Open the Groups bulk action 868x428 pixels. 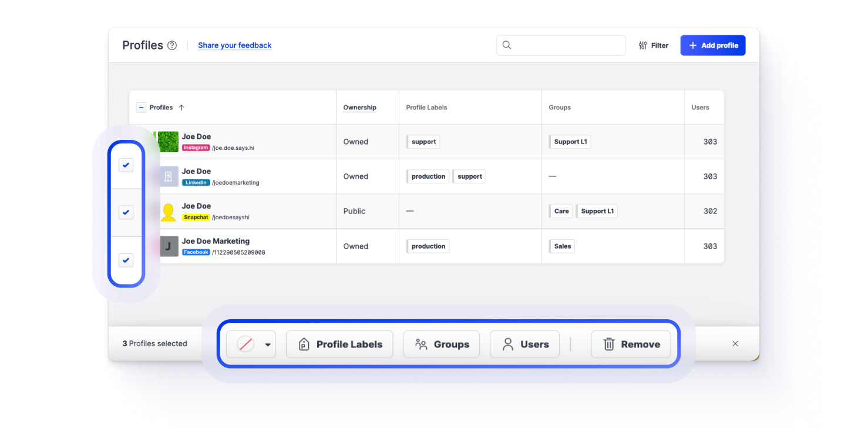[442, 345]
